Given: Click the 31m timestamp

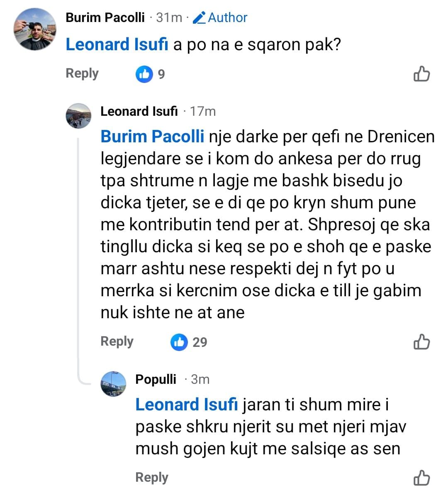Looking at the screenshot, I should [169, 17].
